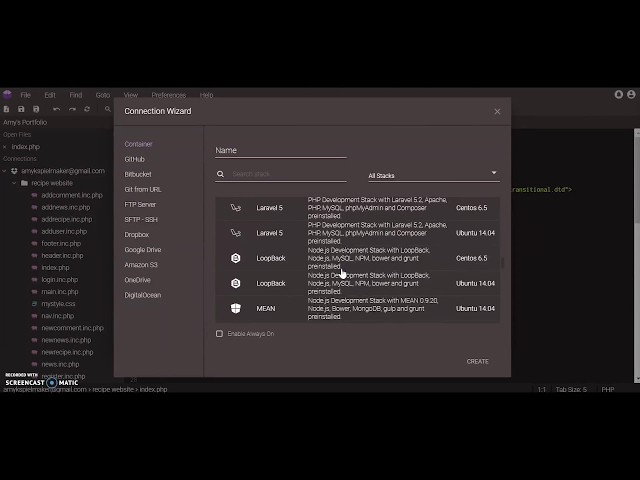Open login.inc.php in file tree

coord(60,280)
